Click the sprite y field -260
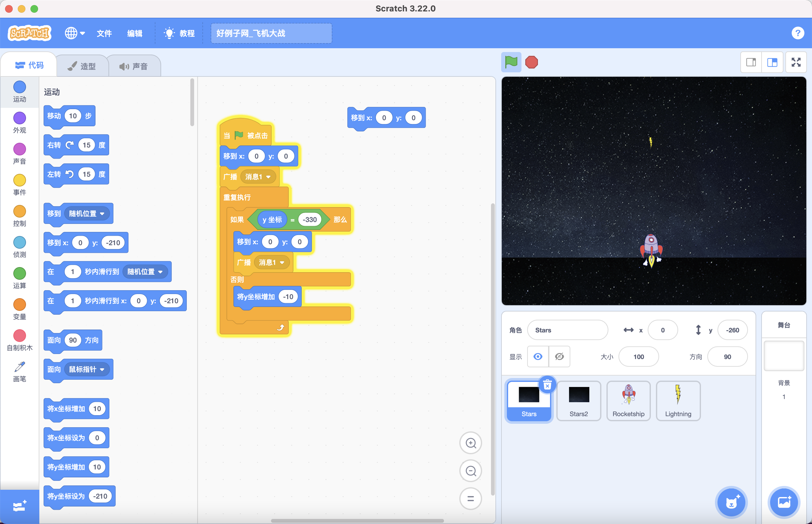 pyautogui.click(x=732, y=330)
